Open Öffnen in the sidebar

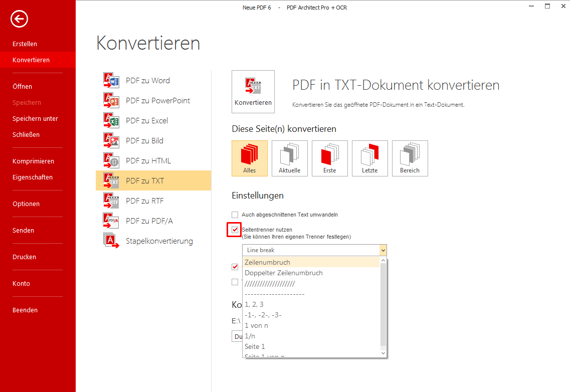pos(38,86)
